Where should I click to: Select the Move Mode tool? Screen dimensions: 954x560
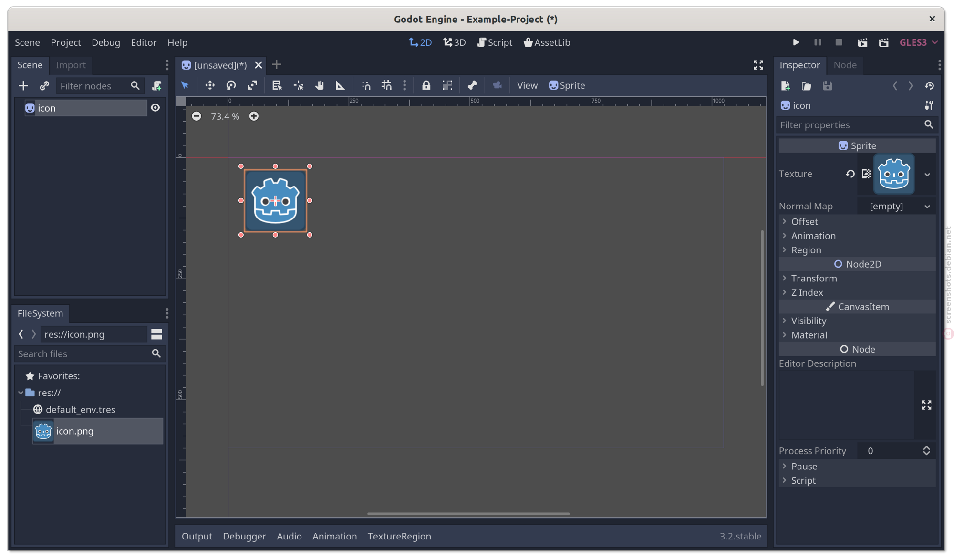pos(210,85)
